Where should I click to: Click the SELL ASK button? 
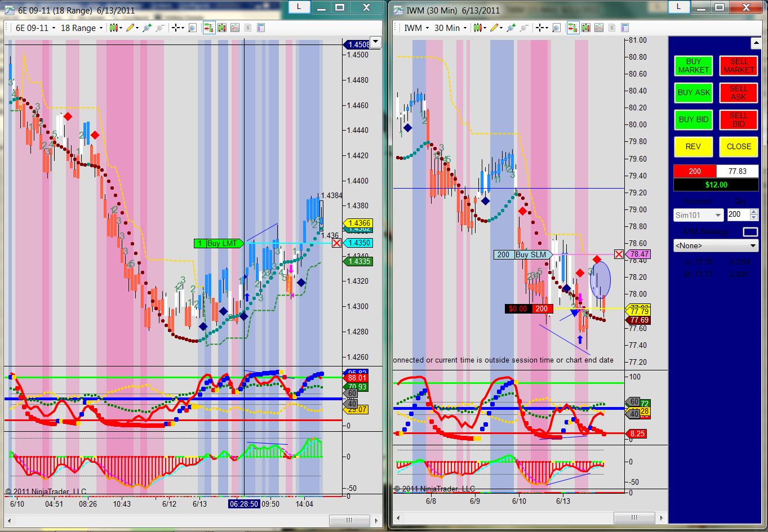click(x=739, y=92)
